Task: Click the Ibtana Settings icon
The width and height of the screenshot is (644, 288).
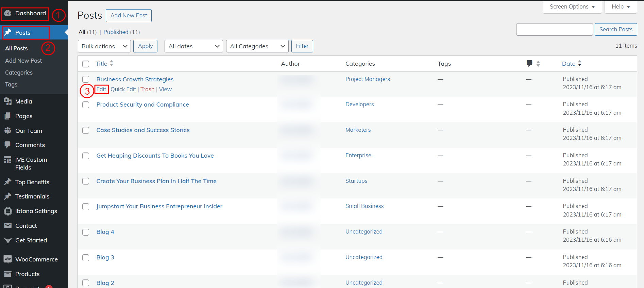Action: click(x=8, y=211)
